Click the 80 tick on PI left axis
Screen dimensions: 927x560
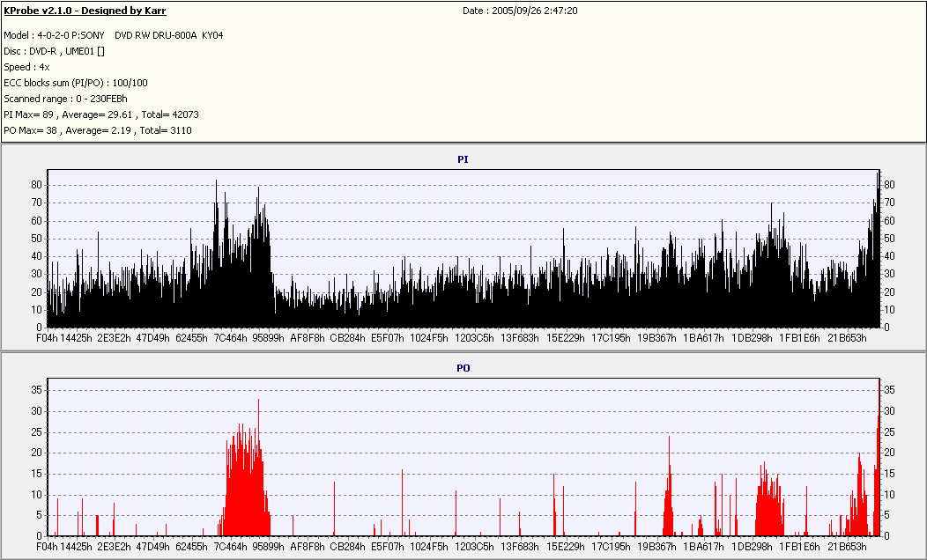click(37, 185)
